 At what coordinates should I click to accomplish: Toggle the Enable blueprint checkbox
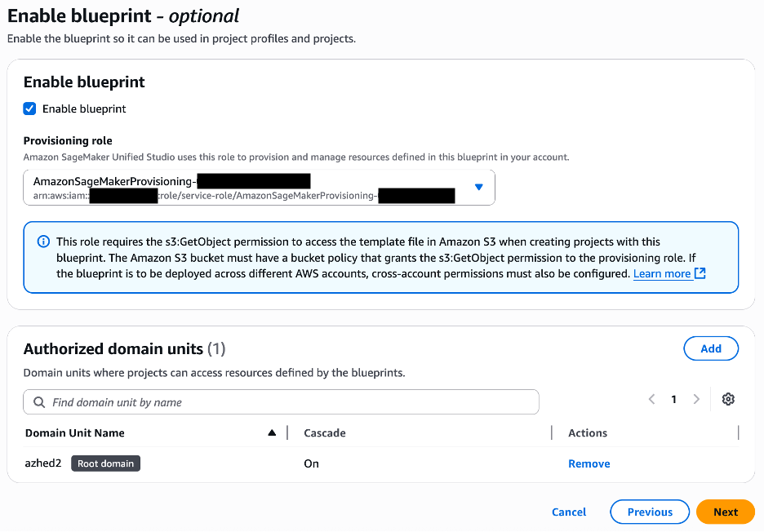tap(30, 109)
